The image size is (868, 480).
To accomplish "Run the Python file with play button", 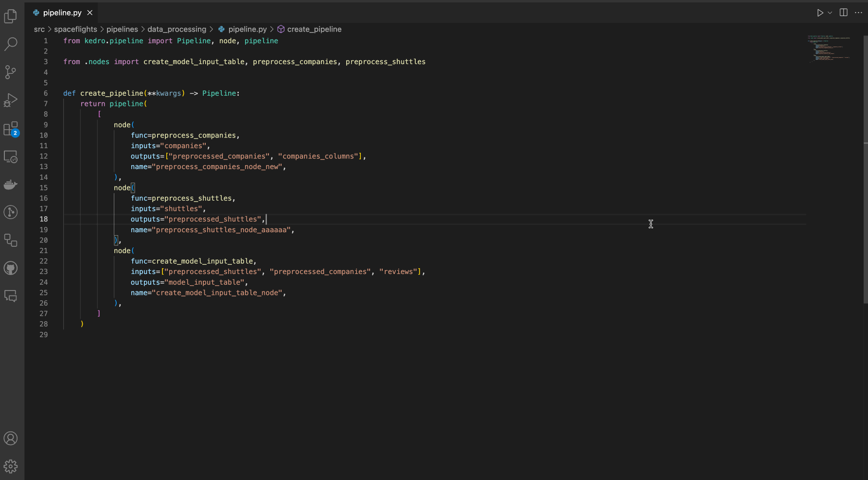I will pos(820,13).
